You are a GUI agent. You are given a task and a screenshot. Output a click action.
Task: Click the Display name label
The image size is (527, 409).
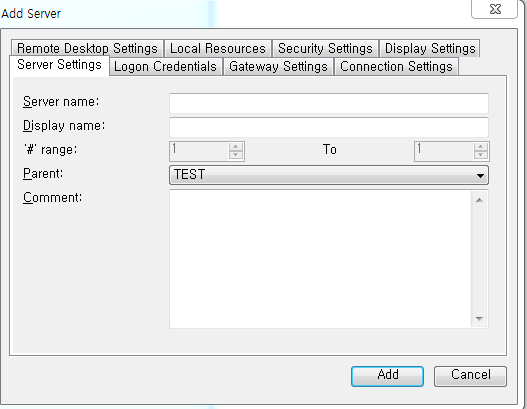tap(64, 126)
